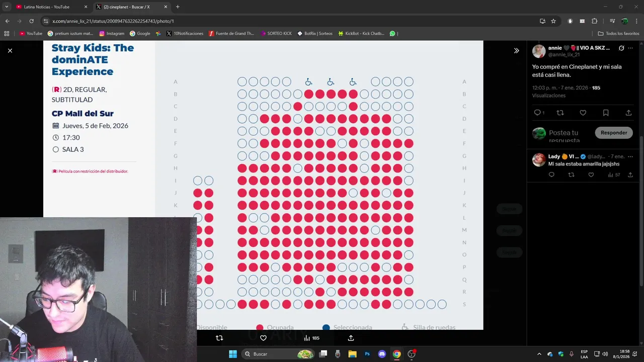Like the post from the photo bottom bar

(263, 338)
